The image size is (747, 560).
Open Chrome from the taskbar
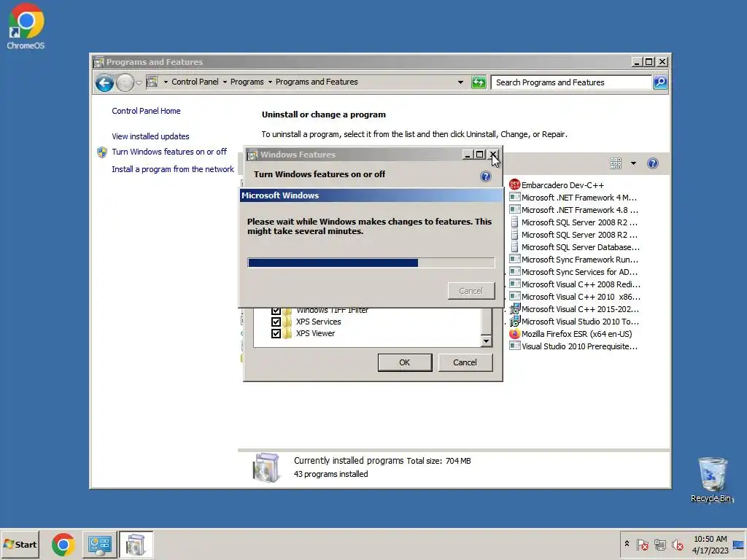[63, 545]
